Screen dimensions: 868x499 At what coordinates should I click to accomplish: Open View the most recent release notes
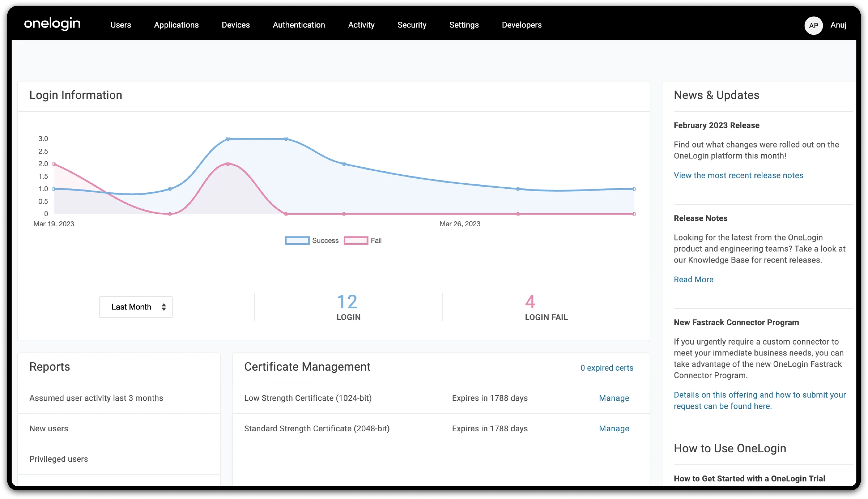click(738, 176)
